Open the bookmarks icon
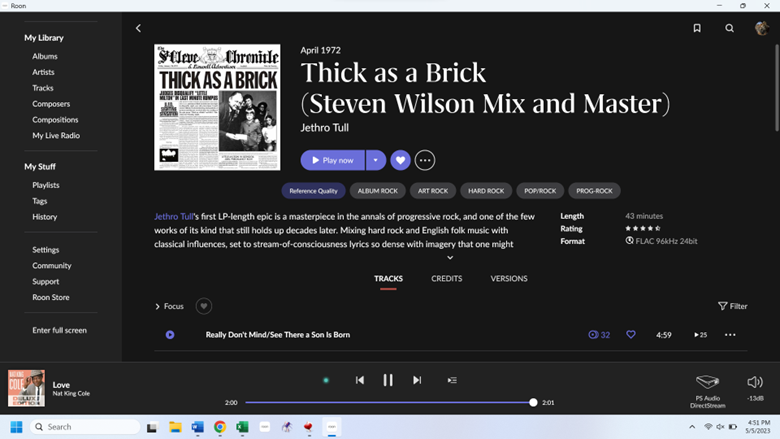 click(x=697, y=28)
